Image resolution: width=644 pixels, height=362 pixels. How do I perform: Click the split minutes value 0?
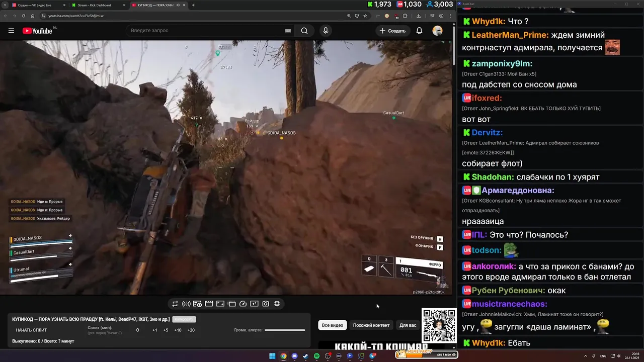click(x=137, y=330)
